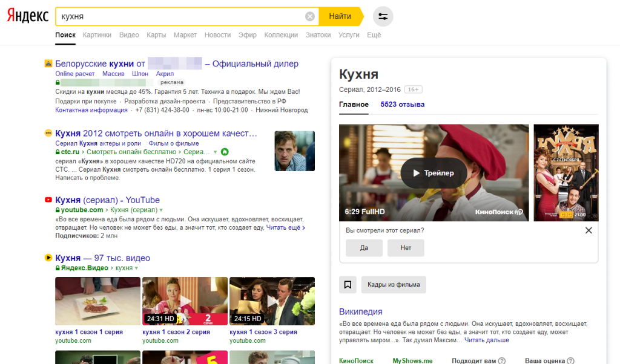The image size is (620, 364).
Task: Click the help icon next to Подходит вам
Action: coord(502,361)
